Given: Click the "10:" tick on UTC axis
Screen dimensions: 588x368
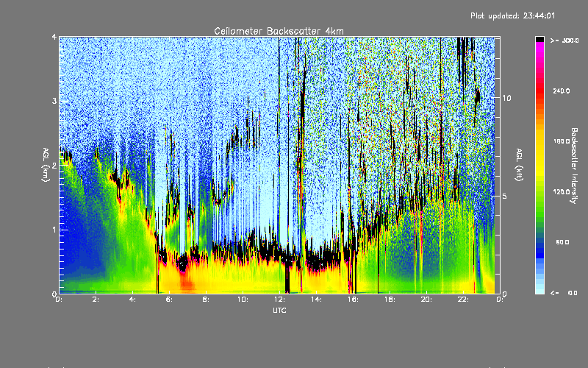Looking at the screenshot, I should point(243,300).
